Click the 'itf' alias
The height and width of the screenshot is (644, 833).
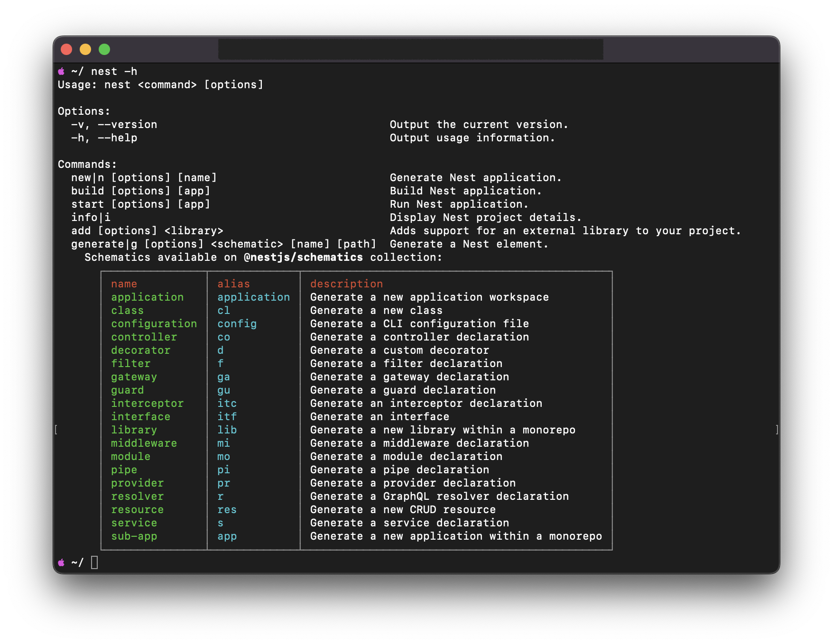(x=227, y=417)
